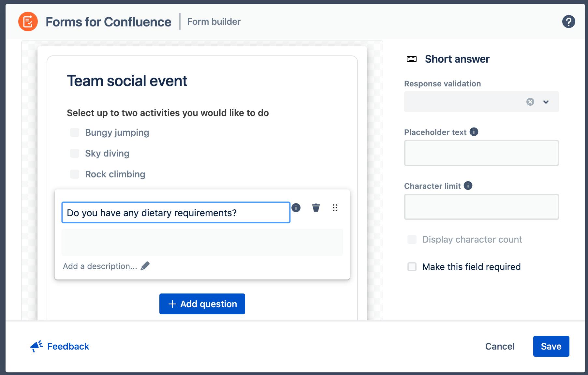
Task: Click the Placeholder text input field
Action: coord(481,153)
